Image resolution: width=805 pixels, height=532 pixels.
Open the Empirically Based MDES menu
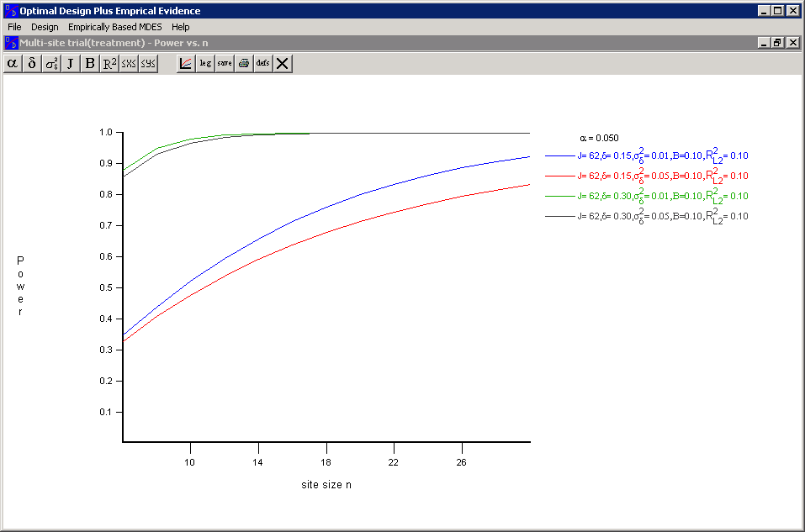coord(115,27)
